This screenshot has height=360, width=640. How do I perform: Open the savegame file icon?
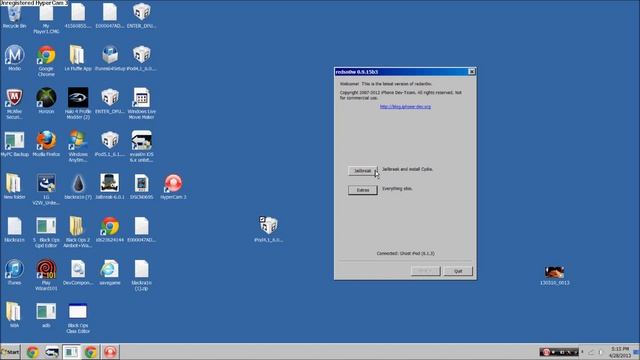(x=110, y=272)
